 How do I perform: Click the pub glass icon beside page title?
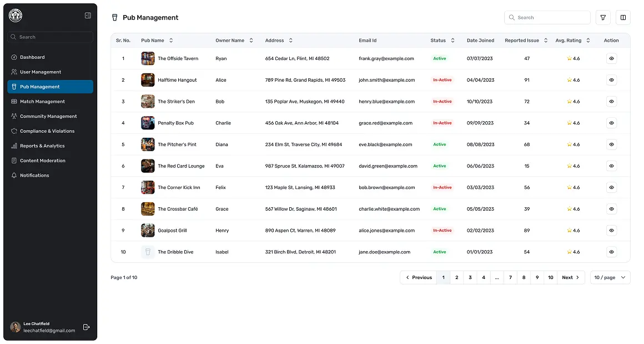click(115, 18)
